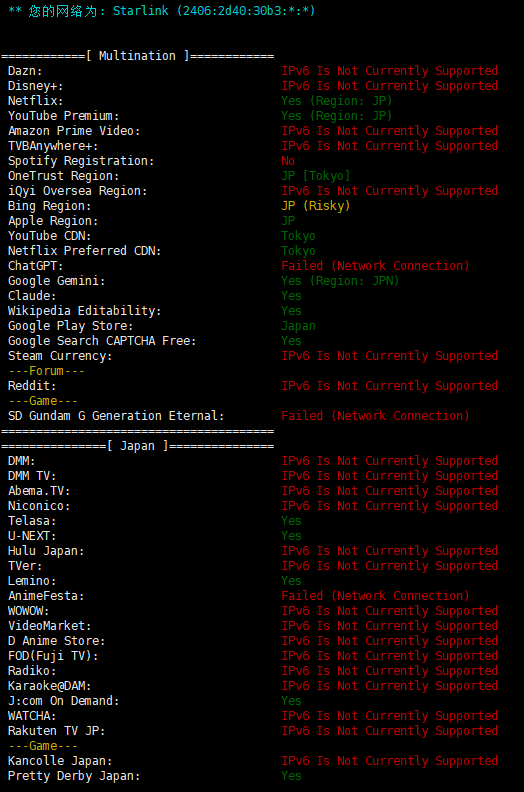Select the Multination section header

pos(137,56)
